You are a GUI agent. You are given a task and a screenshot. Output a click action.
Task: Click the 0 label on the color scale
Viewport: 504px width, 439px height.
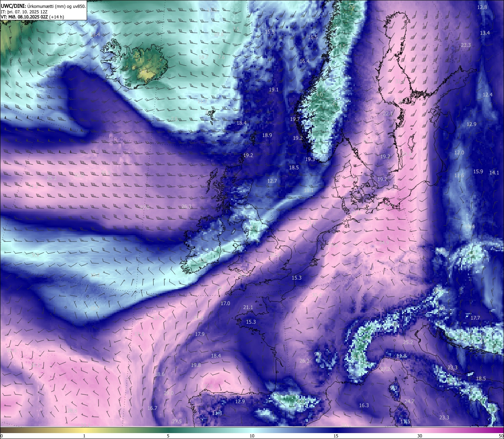tap(1, 436)
